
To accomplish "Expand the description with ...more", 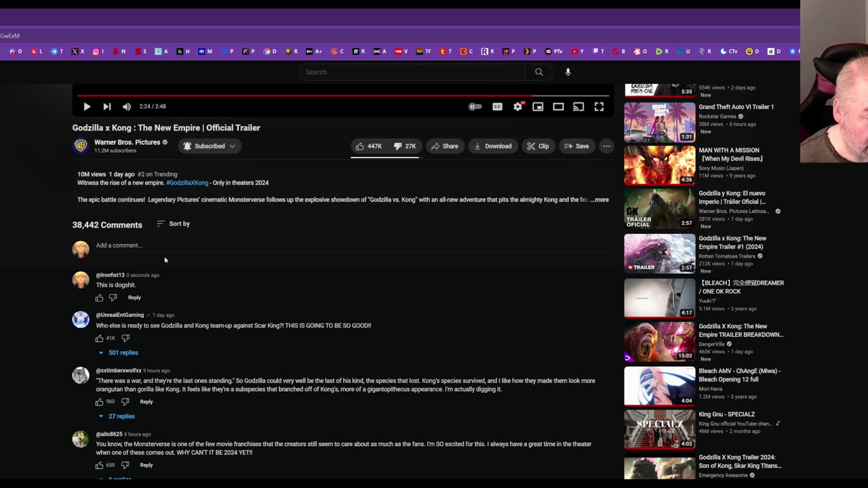I will [599, 200].
